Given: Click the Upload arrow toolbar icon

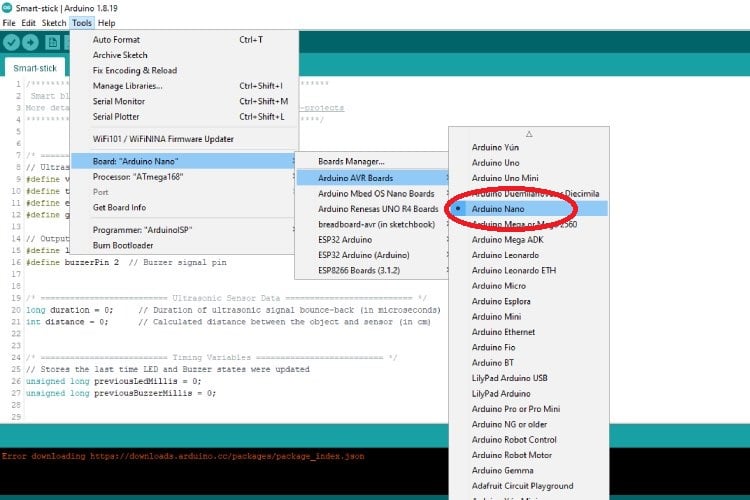Looking at the screenshot, I should 31,42.
